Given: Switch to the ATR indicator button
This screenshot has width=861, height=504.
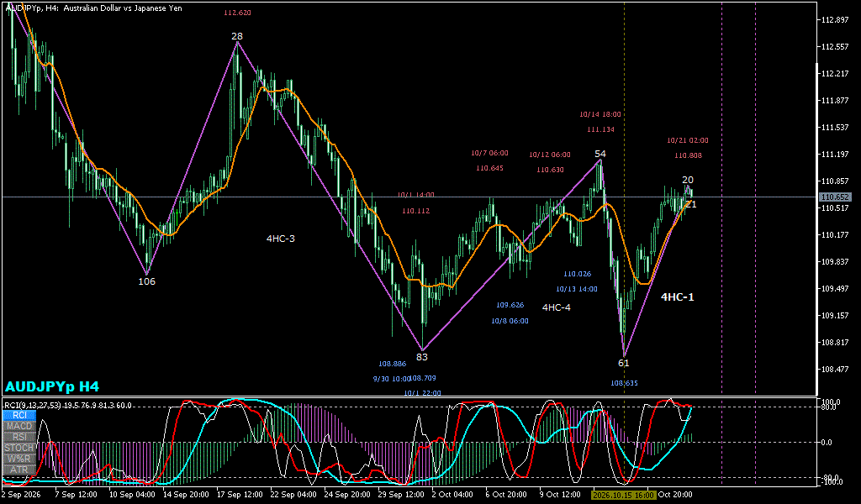Looking at the screenshot, I should click(x=20, y=470).
